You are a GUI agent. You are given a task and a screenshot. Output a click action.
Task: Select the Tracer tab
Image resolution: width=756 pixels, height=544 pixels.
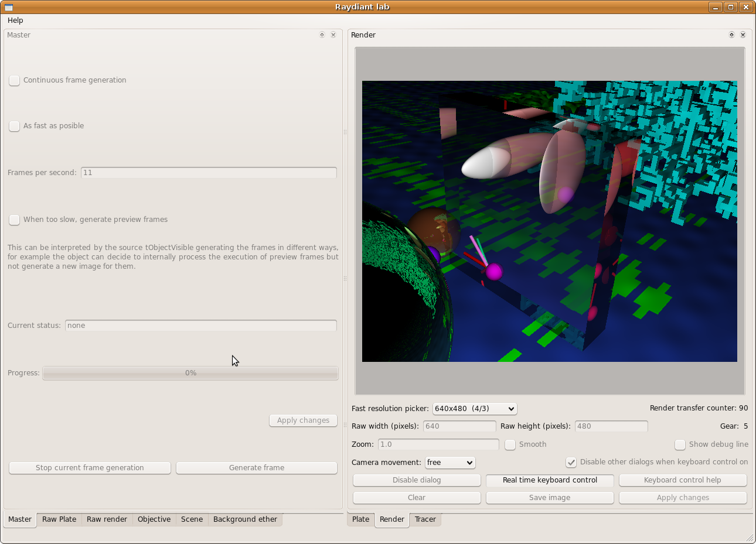click(x=425, y=519)
